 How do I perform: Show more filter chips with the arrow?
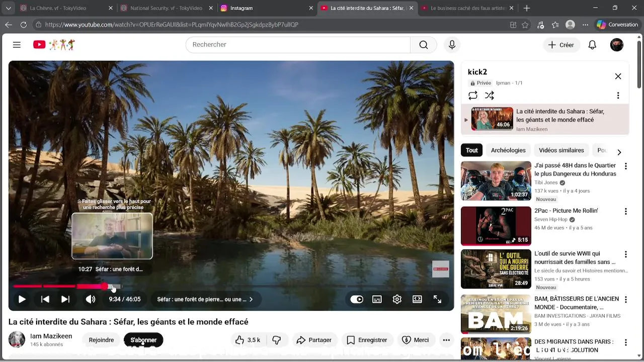(x=619, y=152)
